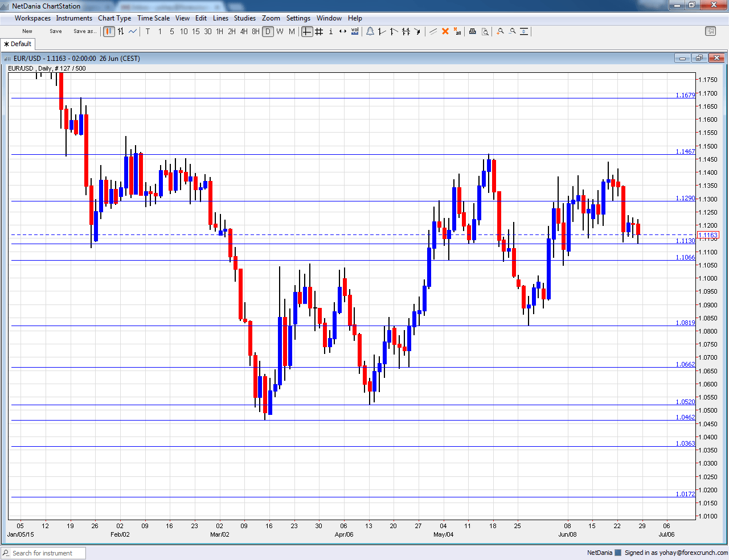Click the 1.1467 horizontal line label
This screenshot has height=560, width=729.
tap(685, 151)
